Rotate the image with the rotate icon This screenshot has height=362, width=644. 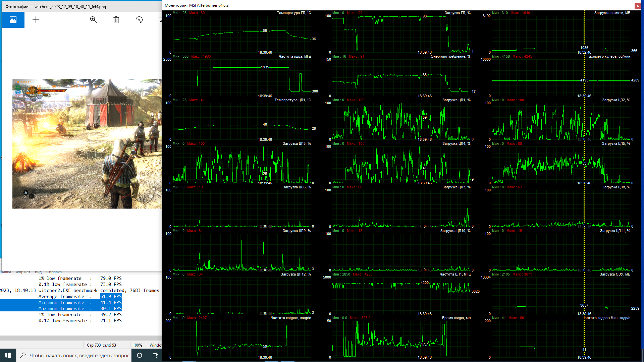coord(139,20)
